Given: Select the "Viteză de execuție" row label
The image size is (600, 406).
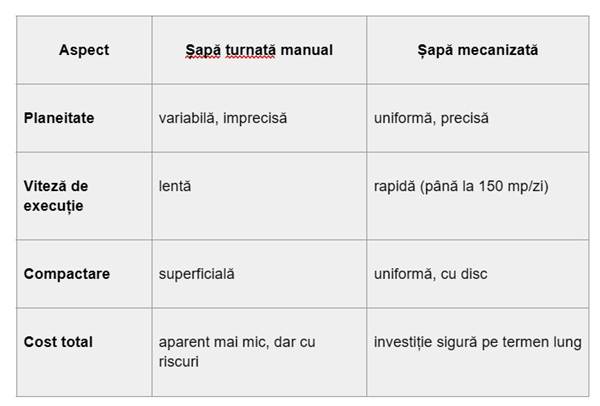Looking at the screenshot, I should click(56, 195).
